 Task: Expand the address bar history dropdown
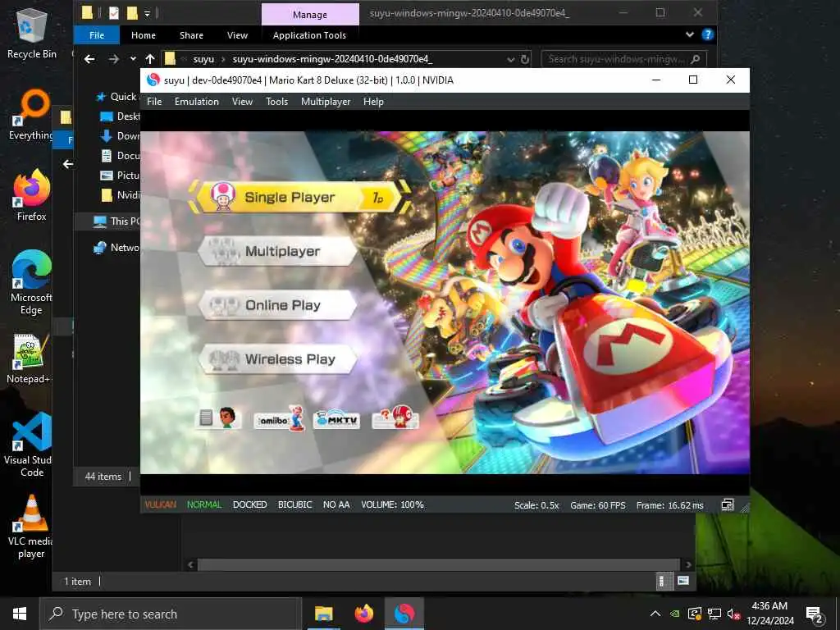point(511,59)
